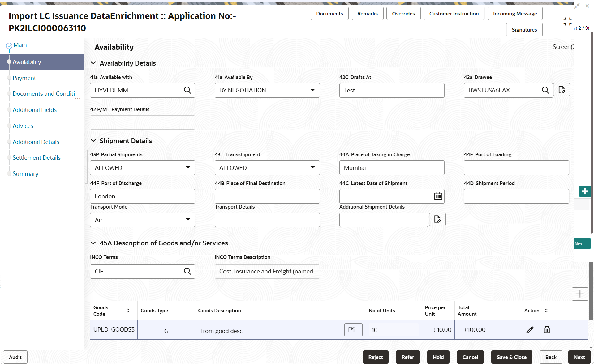Click INCO Terms search icon

coord(187,271)
